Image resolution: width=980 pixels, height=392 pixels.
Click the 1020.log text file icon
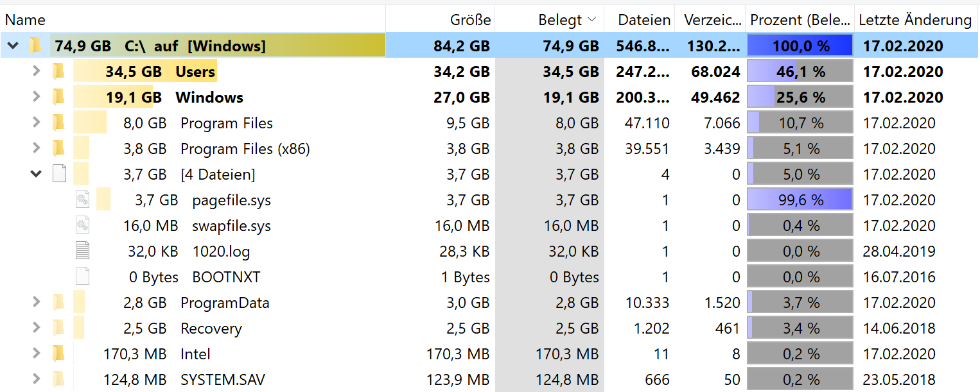pyautogui.click(x=82, y=251)
